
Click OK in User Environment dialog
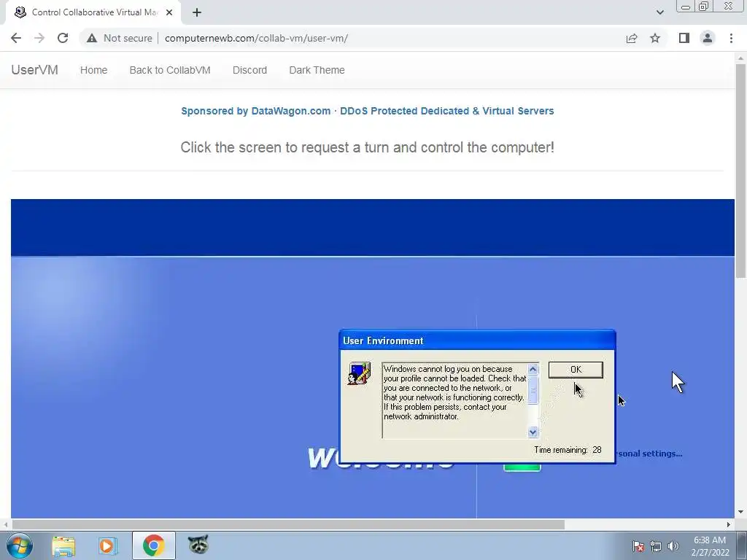[576, 370]
